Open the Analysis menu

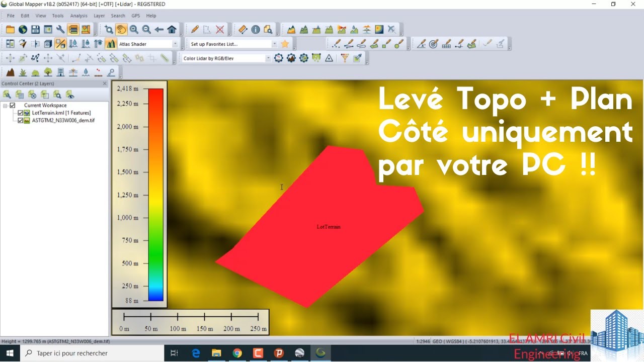78,16
